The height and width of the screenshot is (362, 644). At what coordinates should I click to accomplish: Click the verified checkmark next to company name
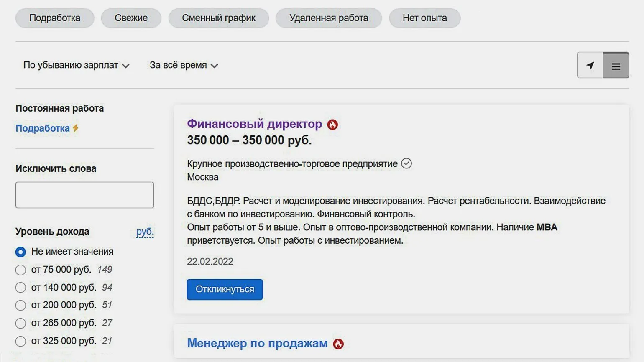click(406, 163)
